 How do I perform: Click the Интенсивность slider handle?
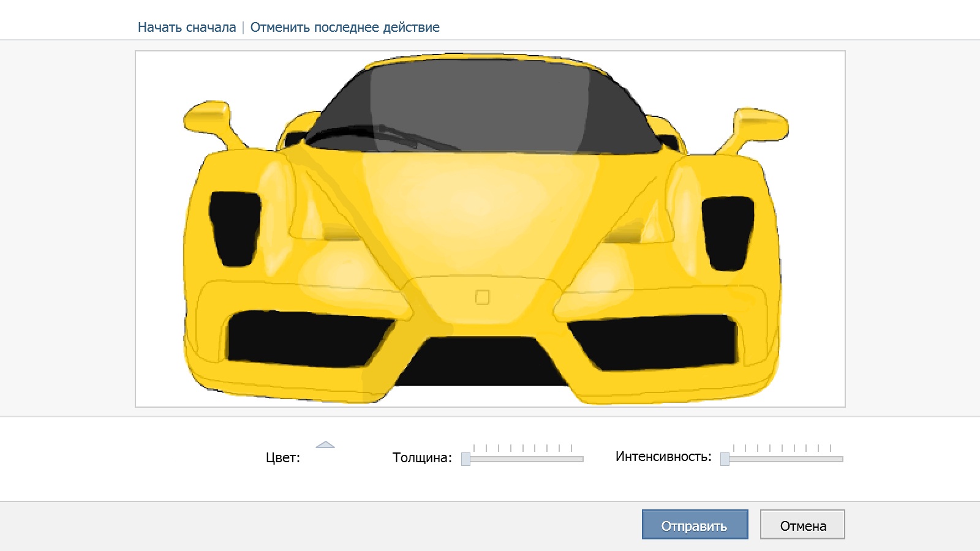725,459
